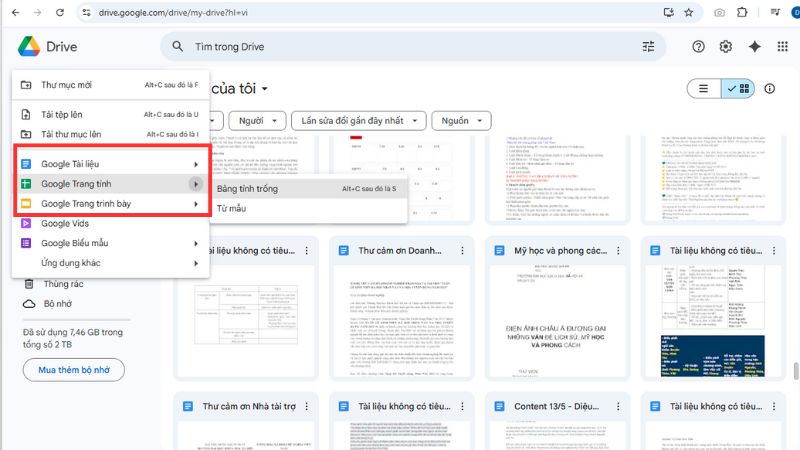
Task: Open the browser extensions puzzle icon
Action: coord(742,13)
